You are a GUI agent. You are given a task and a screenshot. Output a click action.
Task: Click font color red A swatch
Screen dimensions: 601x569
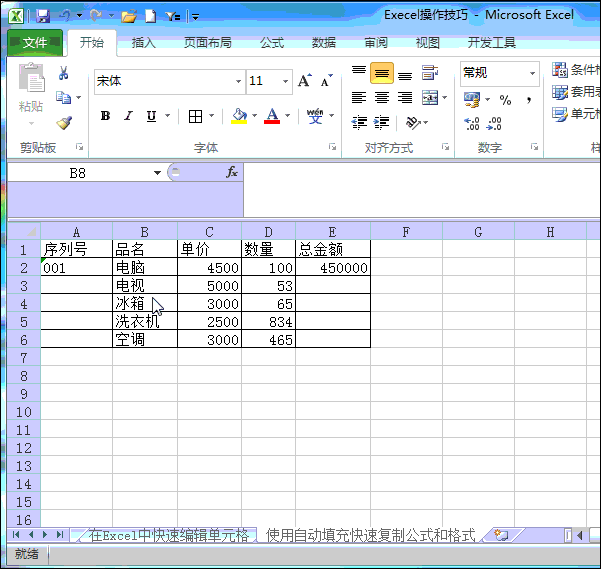tap(272, 116)
